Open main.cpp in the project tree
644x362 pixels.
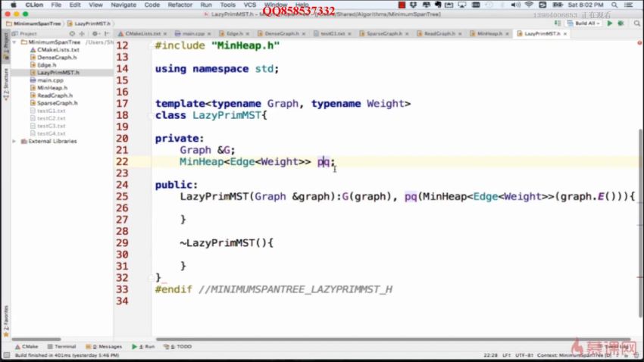tap(44, 80)
